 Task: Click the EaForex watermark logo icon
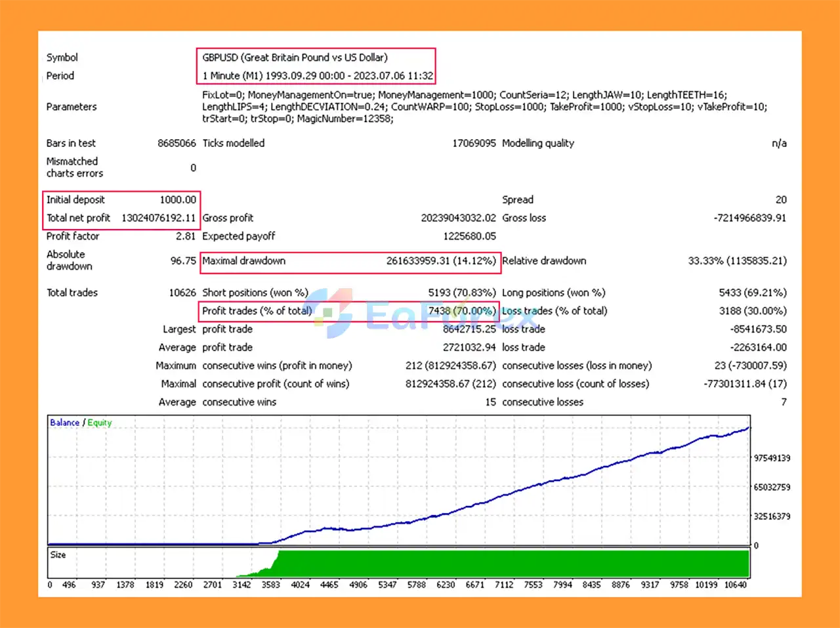[333, 313]
